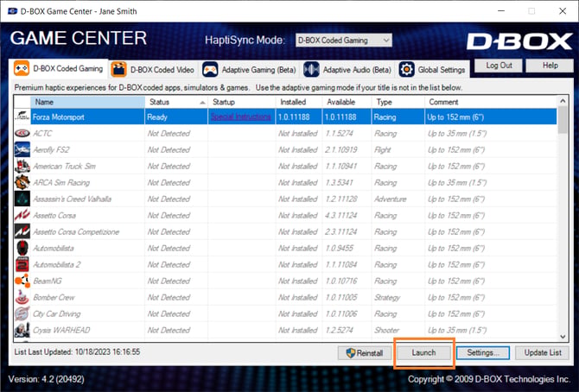The image size is (579, 392).
Task: Click the Aerofly FS2 plane icon
Action: tap(22, 149)
